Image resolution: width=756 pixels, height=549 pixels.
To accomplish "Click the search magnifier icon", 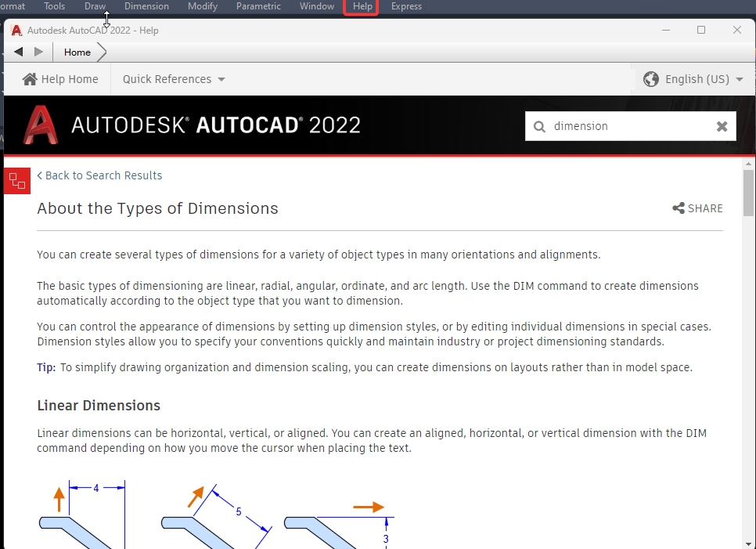I will pos(539,126).
